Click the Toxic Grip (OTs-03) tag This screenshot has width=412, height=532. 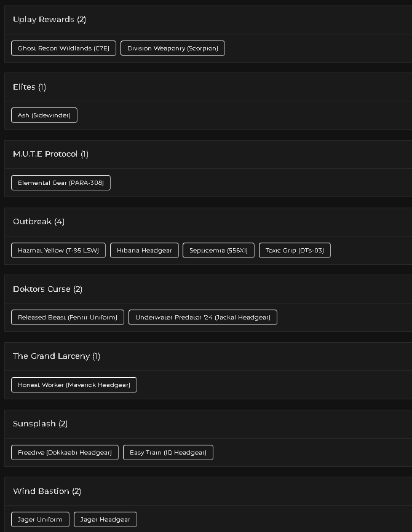tap(295, 251)
